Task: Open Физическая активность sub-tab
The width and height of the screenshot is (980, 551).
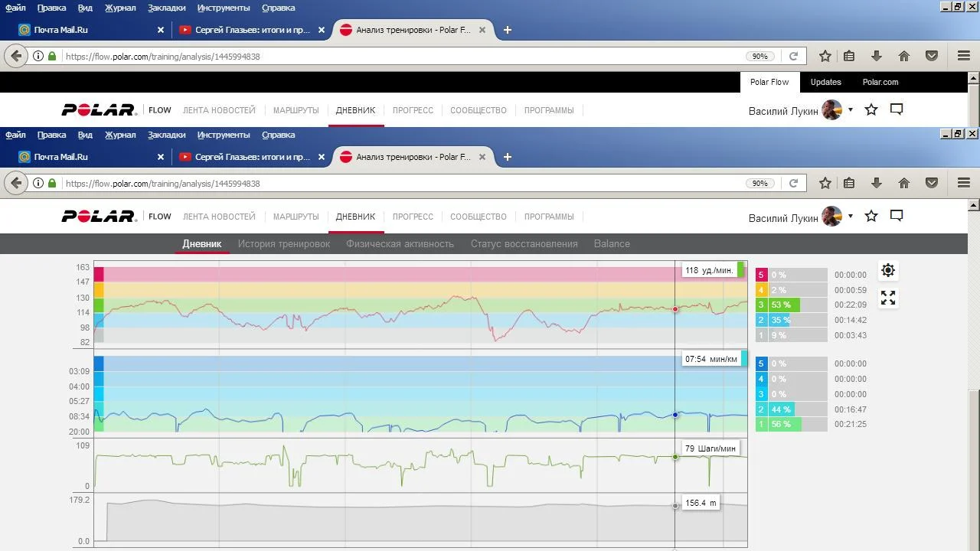Action: (400, 244)
